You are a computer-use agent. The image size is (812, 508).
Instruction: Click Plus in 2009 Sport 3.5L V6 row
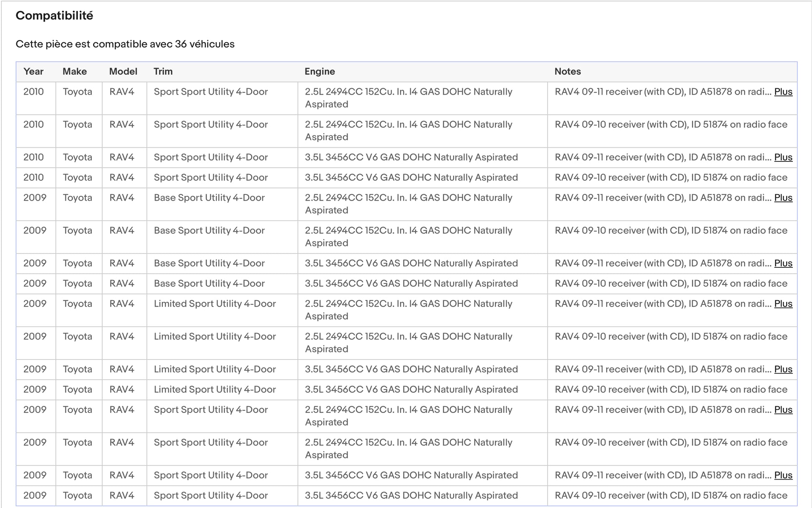coord(783,475)
